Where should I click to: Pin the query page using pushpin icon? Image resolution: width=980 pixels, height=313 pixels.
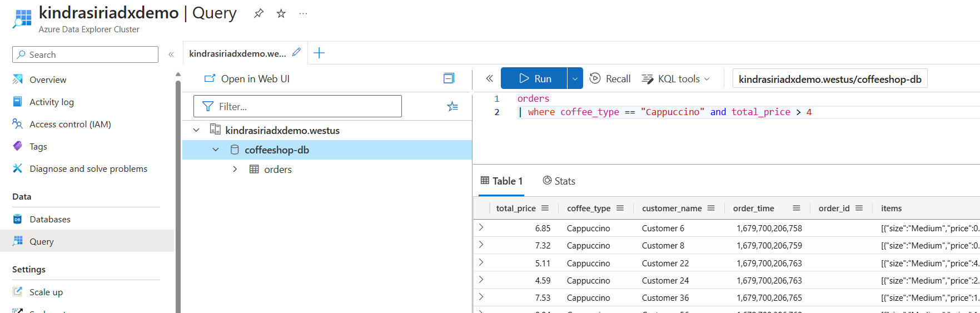(x=258, y=13)
